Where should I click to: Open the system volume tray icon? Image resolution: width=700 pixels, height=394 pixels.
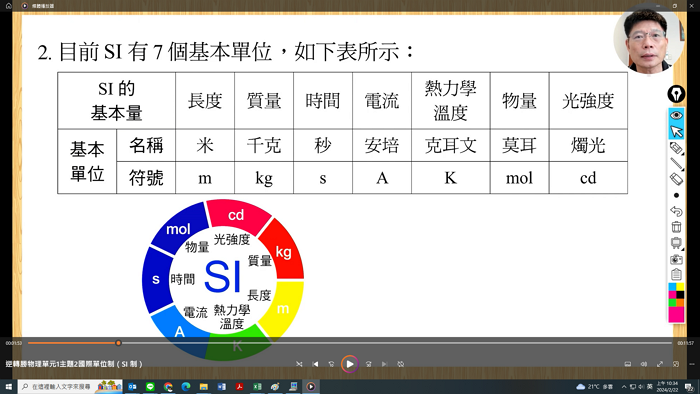point(641,386)
